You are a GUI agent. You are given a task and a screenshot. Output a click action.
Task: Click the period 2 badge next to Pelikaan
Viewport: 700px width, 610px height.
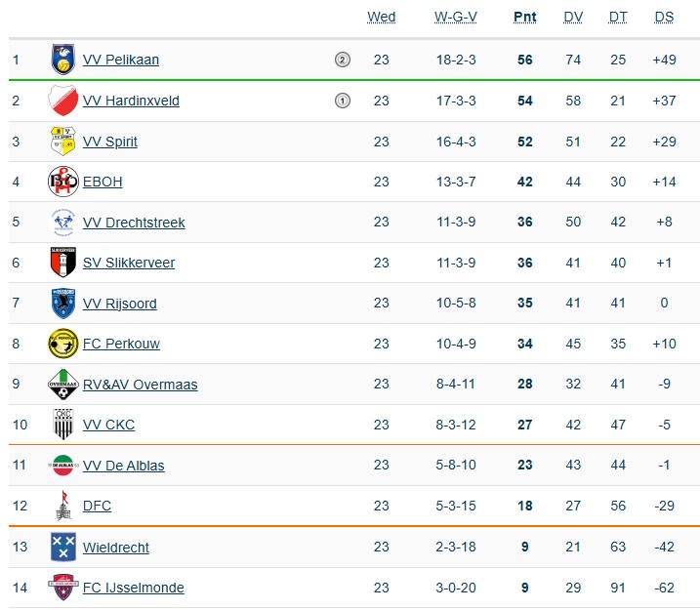(x=342, y=60)
